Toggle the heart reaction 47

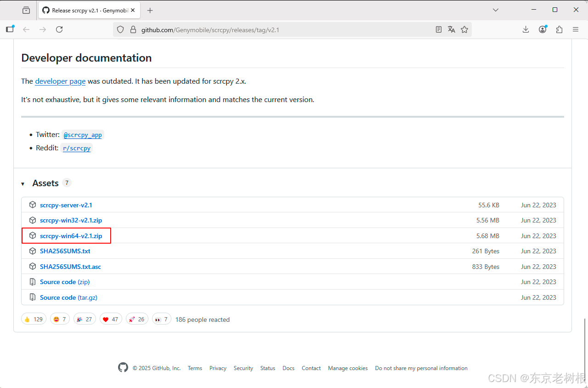pyautogui.click(x=111, y=319)
